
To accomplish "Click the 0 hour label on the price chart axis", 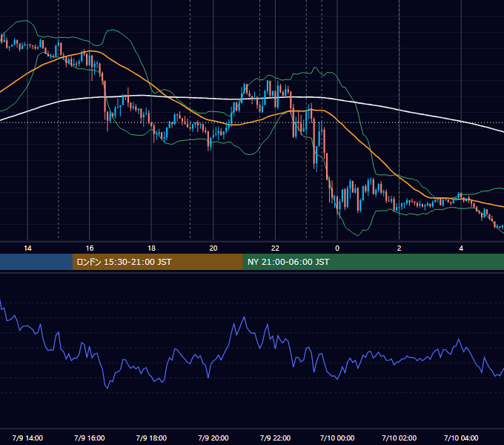I will tap(337, 248).
